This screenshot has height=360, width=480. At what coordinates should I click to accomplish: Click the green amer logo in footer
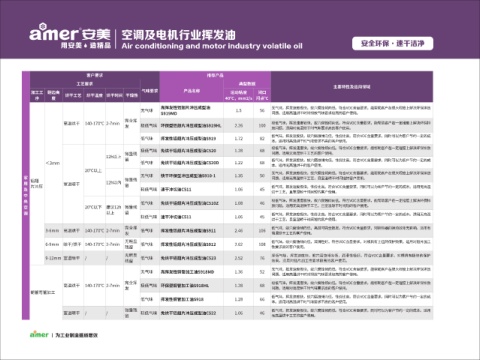39,334
